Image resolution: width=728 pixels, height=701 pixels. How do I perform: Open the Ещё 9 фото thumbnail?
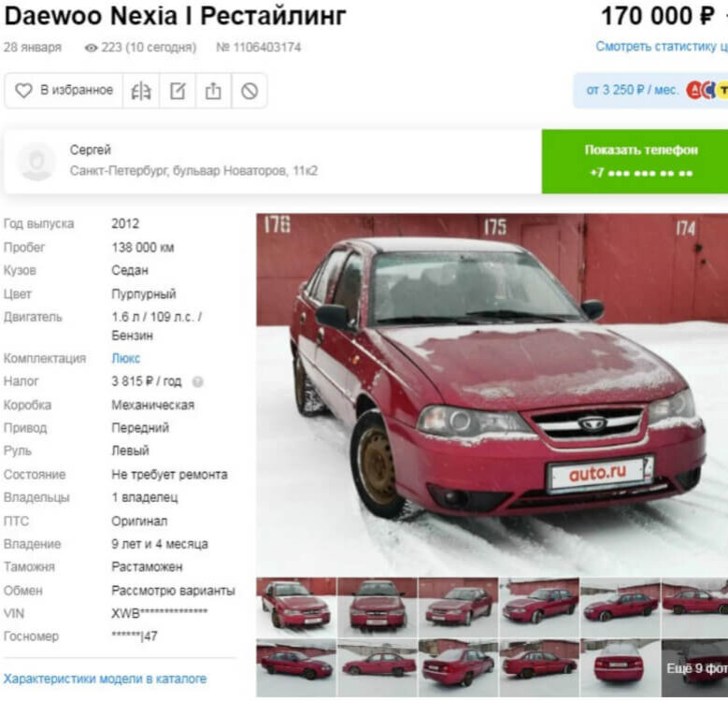tap(695, 667)
